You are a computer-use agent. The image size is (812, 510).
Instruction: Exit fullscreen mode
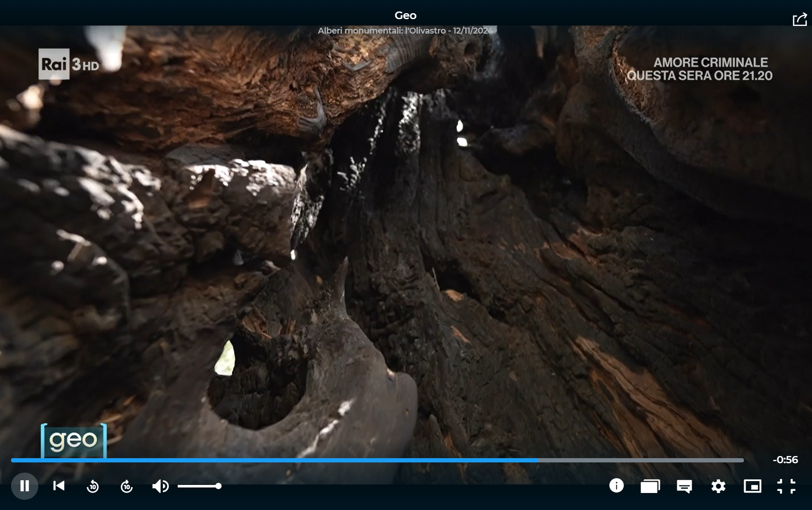[786, 486]
